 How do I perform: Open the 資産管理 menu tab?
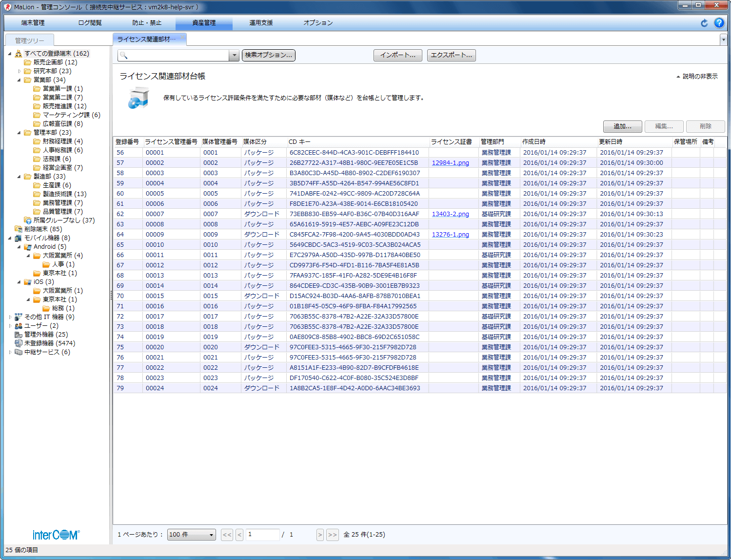click(204, 23)
